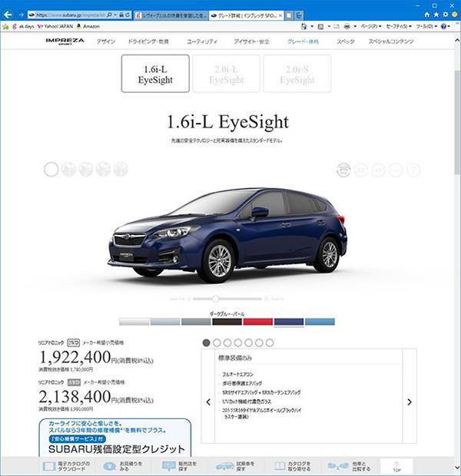The image size is (461, 476).
Task: Open the feeds dropdown arrow
Action: 329,26
